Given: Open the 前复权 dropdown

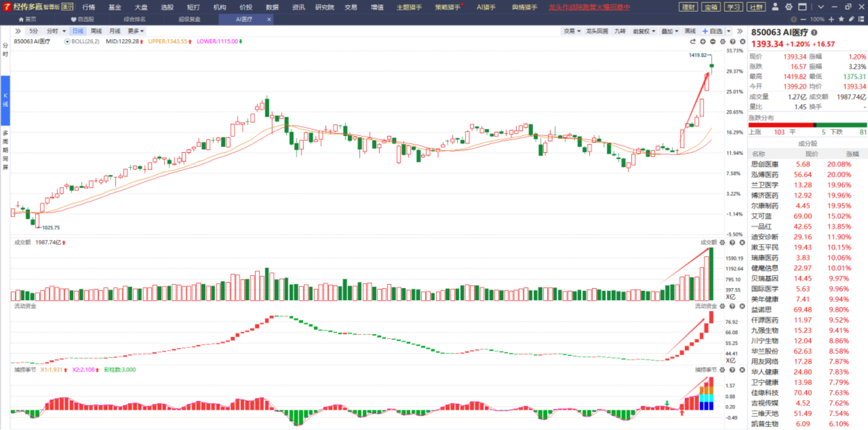Looking at the screenshot, I should tap(643, 31).
